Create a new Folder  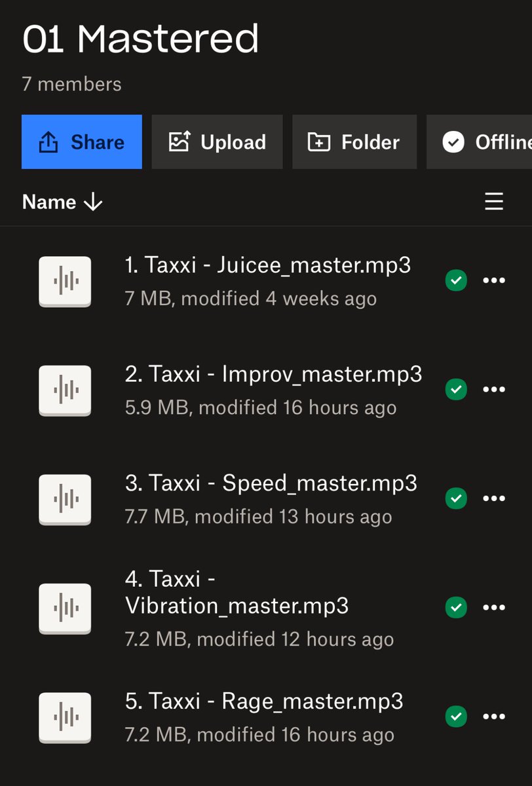coord(354,142)
